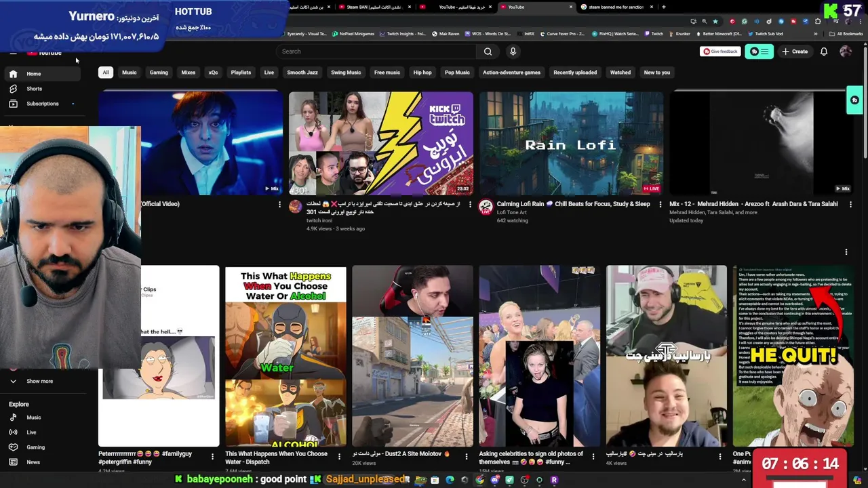Viewport: 868px width, 488px height.
Task: Select the New to you chip
Action: (657, 73)
